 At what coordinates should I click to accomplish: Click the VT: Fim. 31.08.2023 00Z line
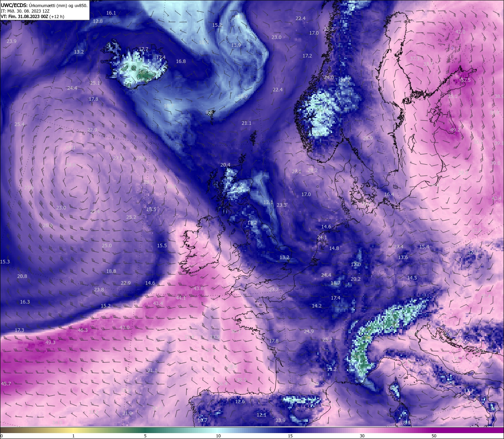pos(32,17)
